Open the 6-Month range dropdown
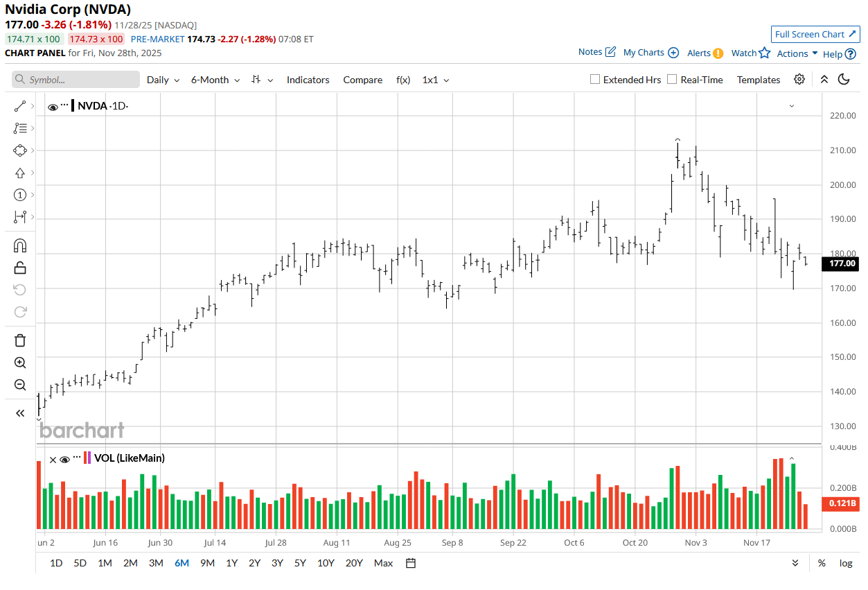This screenshot has width=868, height=590. pos(214,80)
